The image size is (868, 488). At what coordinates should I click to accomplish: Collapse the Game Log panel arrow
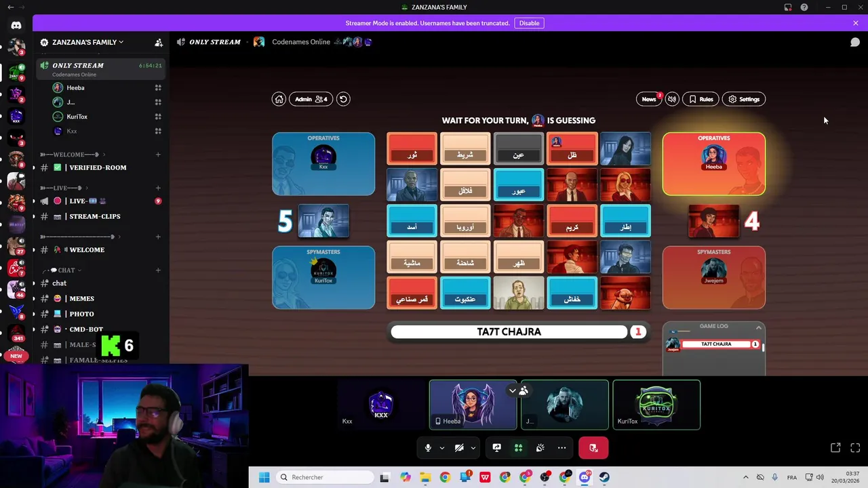[x=758, y=328]
